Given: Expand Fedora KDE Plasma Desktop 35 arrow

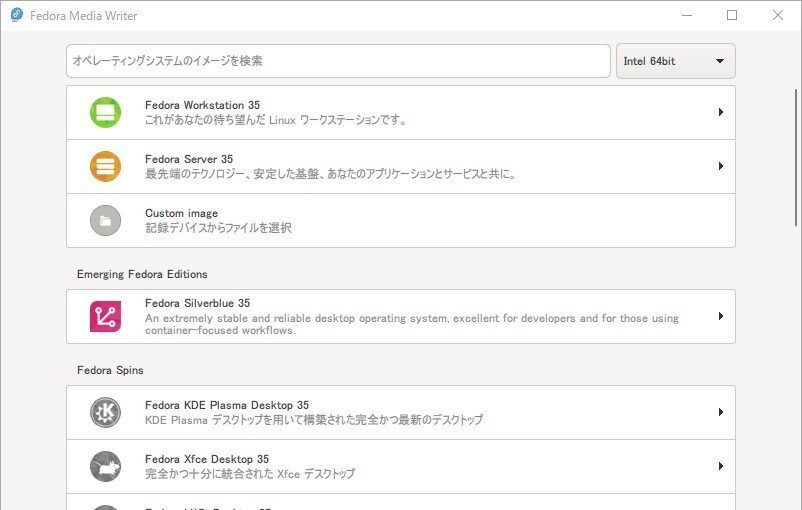Looking at the screenshot, I should coord(720,412).
